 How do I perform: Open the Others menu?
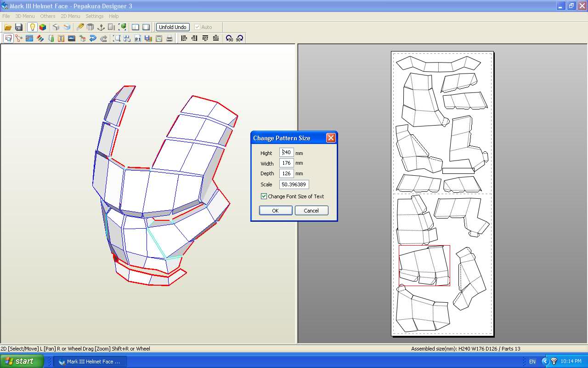coord(48,16)
